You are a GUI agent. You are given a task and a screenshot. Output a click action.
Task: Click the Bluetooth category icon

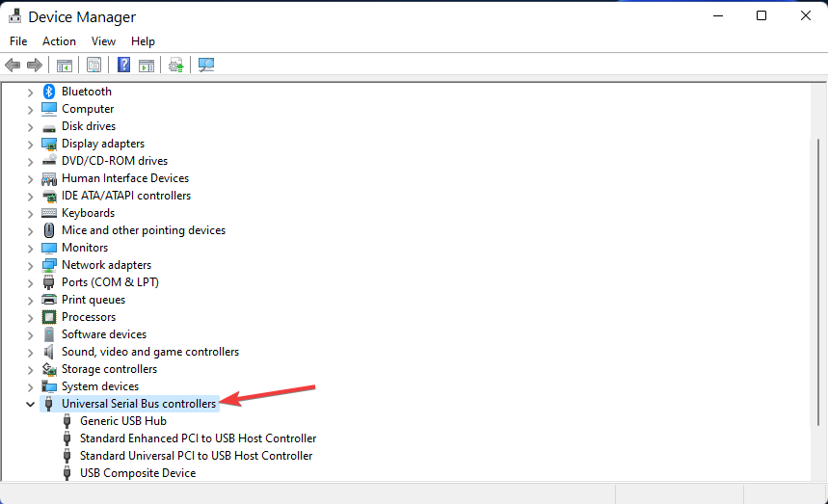tap(49, 92)
